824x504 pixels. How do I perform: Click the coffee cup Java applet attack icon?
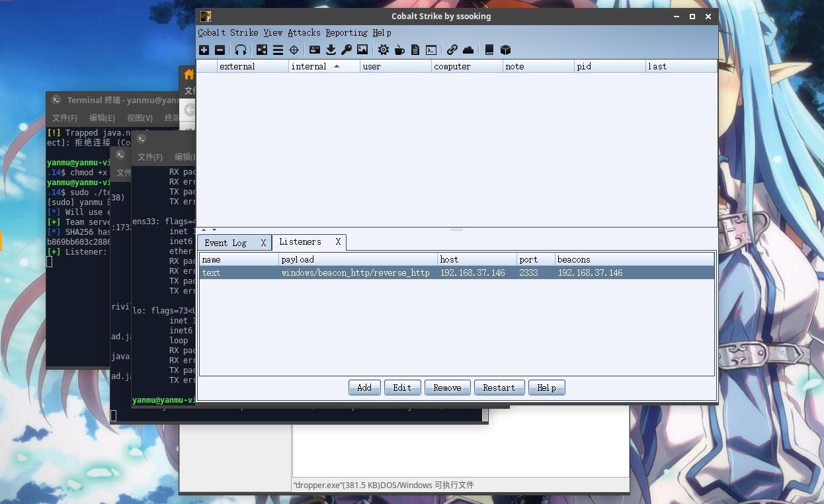(x=399, y=50)
